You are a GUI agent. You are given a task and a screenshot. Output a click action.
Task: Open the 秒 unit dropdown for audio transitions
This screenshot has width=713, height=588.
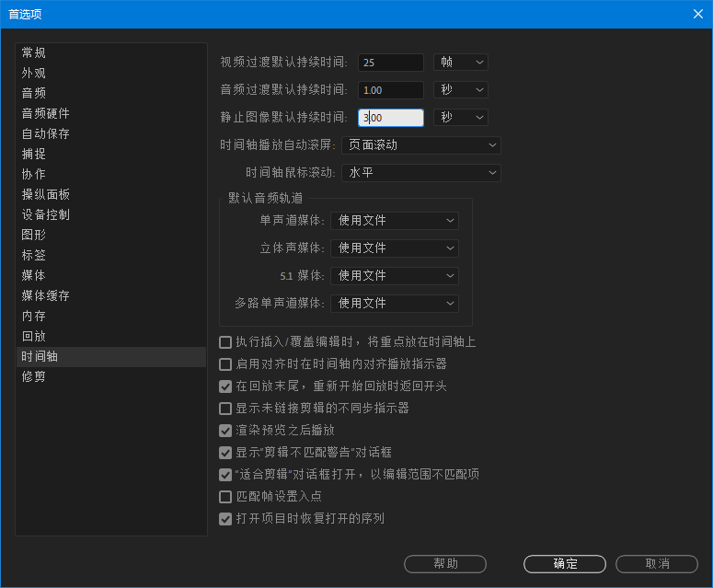click(x=461, y=90)
